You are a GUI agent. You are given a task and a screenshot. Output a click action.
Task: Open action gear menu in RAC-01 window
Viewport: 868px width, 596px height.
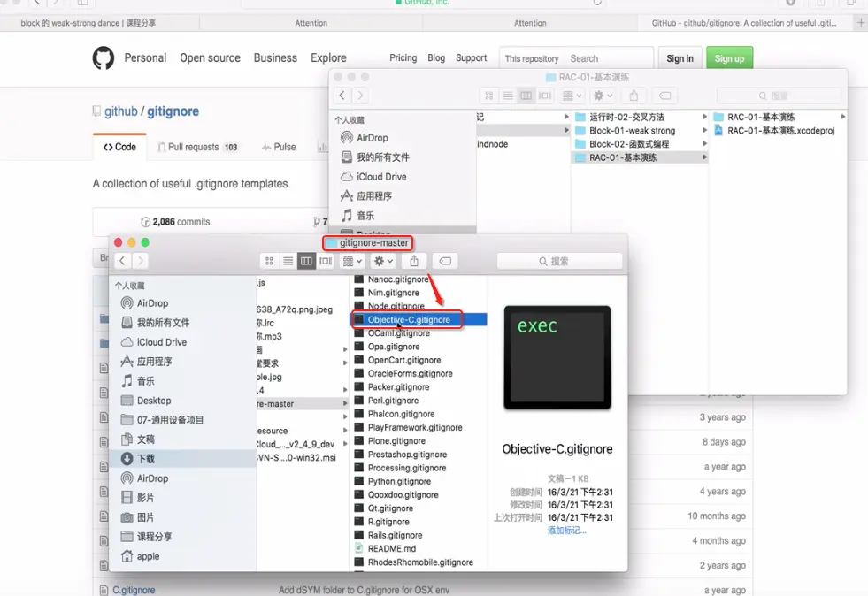coord(603,96)
